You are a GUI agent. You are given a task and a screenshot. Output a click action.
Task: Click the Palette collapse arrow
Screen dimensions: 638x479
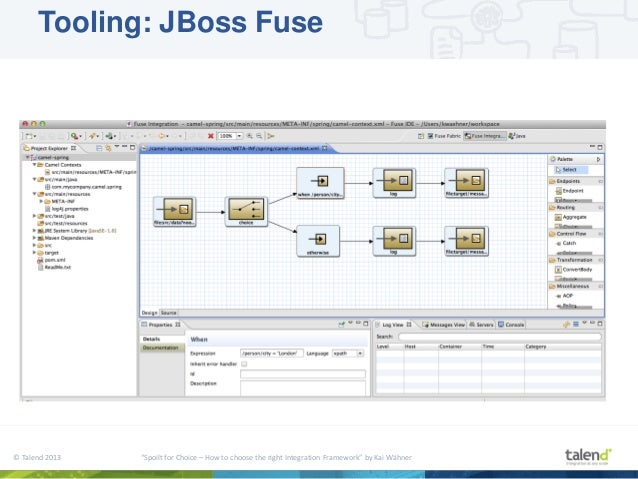(599, 159)
